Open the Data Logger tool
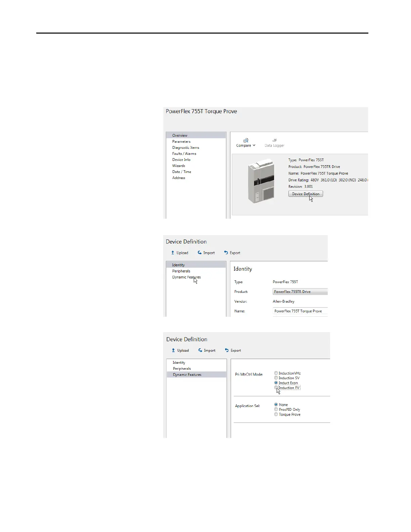411x532 pixels. [274, 143]
